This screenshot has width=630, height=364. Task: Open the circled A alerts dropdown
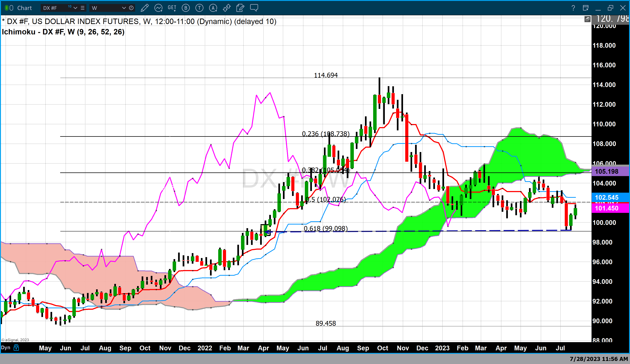213,8
